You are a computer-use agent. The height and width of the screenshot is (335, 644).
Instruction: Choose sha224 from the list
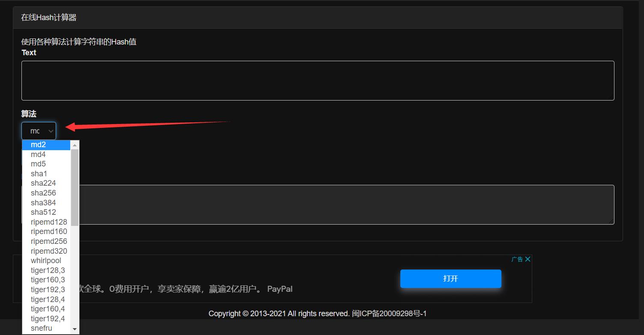click(x=46, y=183)
